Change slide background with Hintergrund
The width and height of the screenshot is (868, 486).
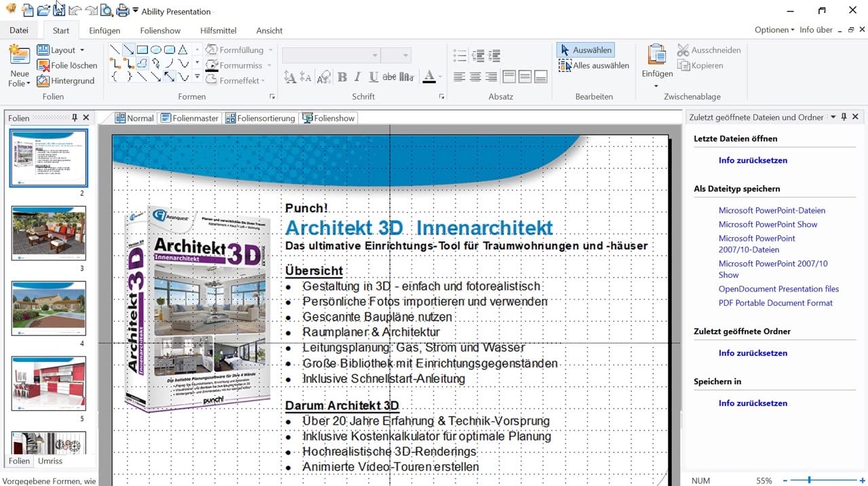click(x=65, y=81)
